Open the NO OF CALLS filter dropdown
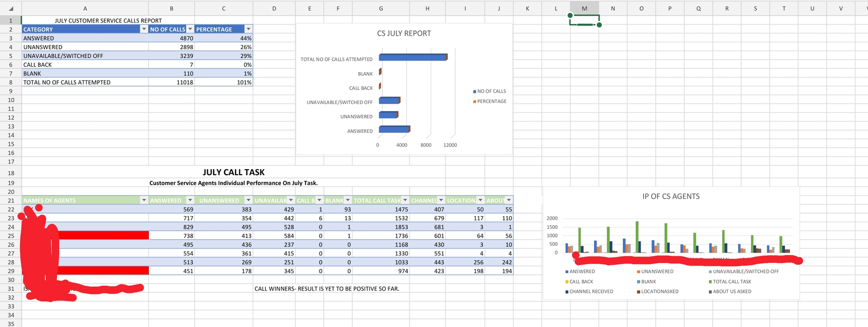 (x=190, y=29)
